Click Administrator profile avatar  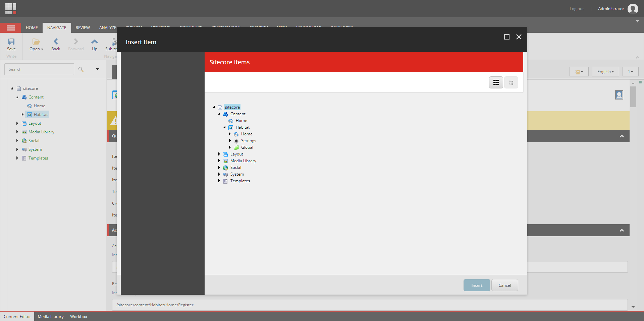pos(633,9)
